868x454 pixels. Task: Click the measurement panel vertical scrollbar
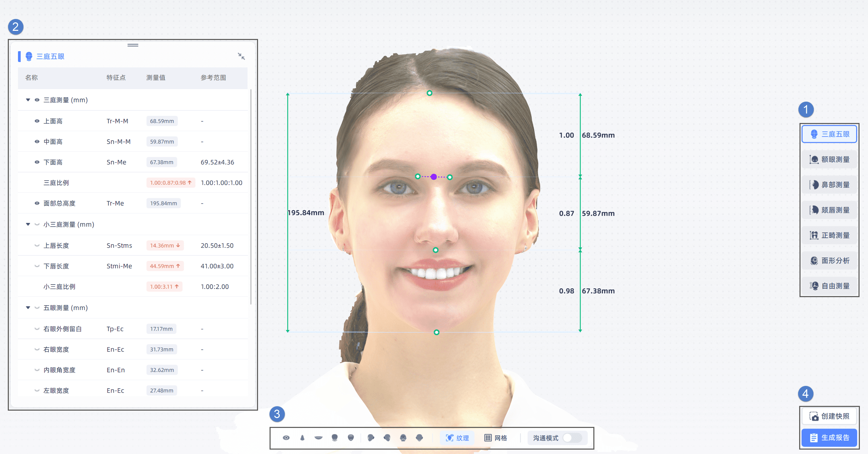251,197
